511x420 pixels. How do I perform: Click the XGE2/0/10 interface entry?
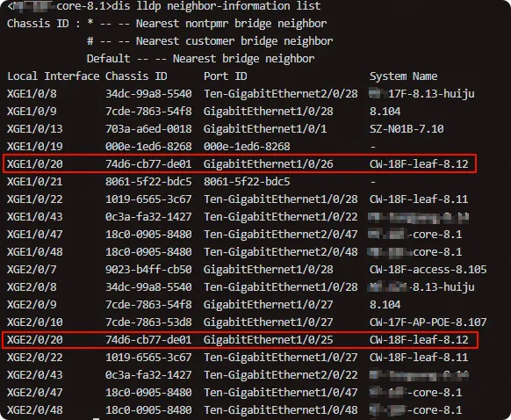(35, 322)
